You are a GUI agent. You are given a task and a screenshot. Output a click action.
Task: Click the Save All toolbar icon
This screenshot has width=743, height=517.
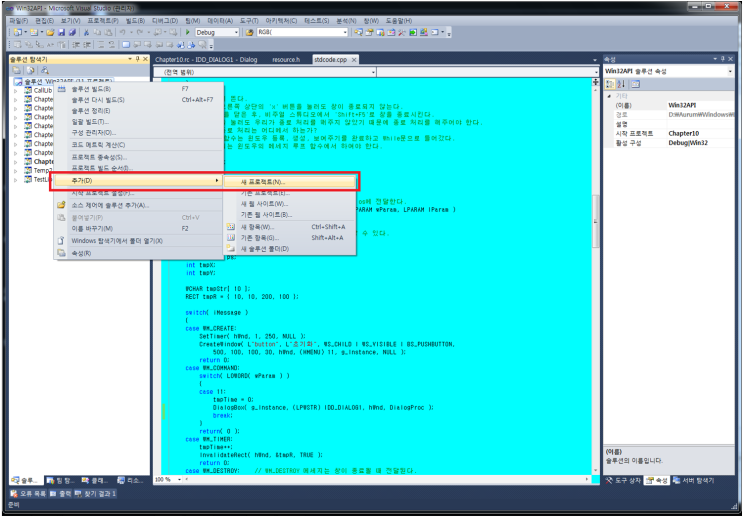coord(72,32)
